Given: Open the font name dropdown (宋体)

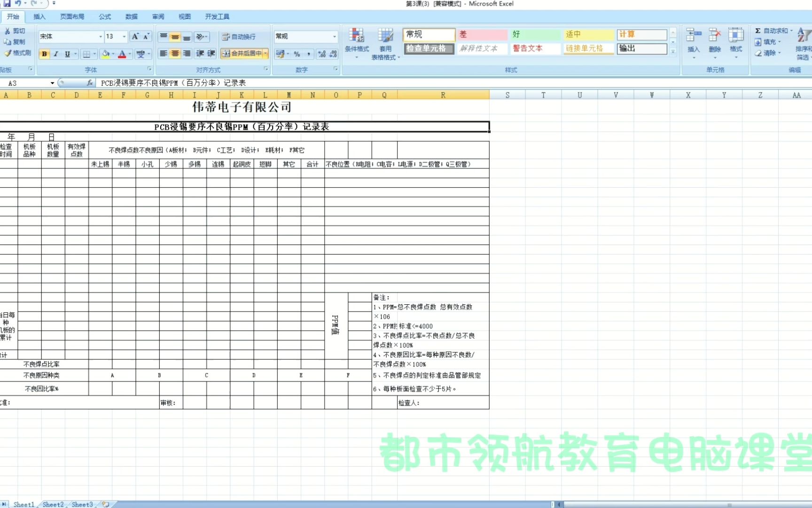Looking at the screenshot, I should coord(100,36).
